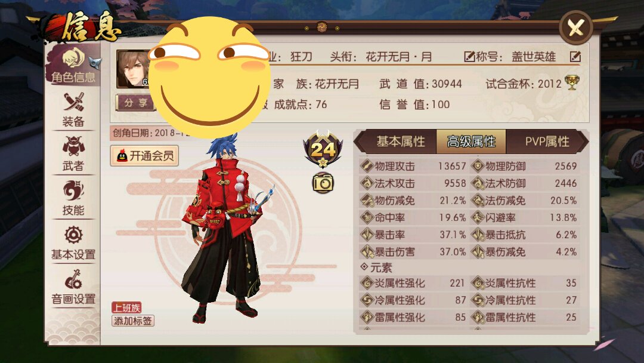Click the edit icon before 称号
Viewport: 644px width, 363px height.
tap(469, 57)
